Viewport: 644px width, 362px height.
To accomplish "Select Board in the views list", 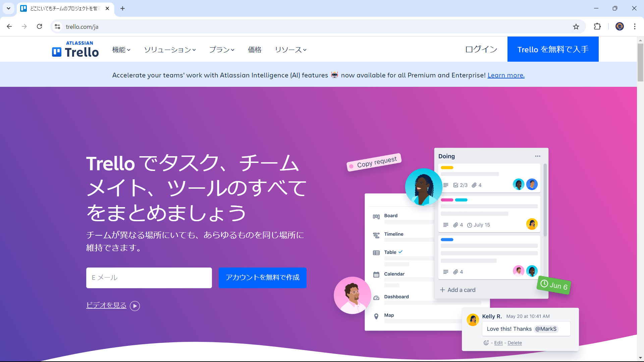I will tap(391, 216).
